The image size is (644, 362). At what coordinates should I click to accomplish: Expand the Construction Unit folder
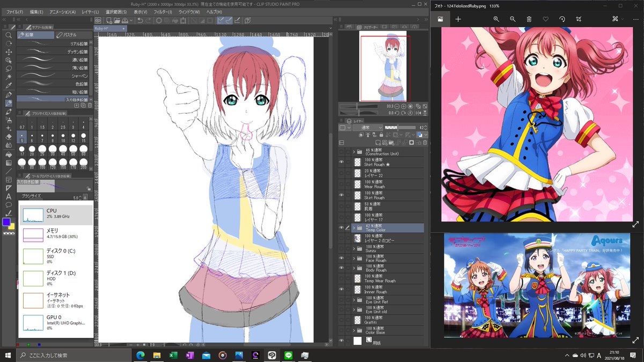354,152
